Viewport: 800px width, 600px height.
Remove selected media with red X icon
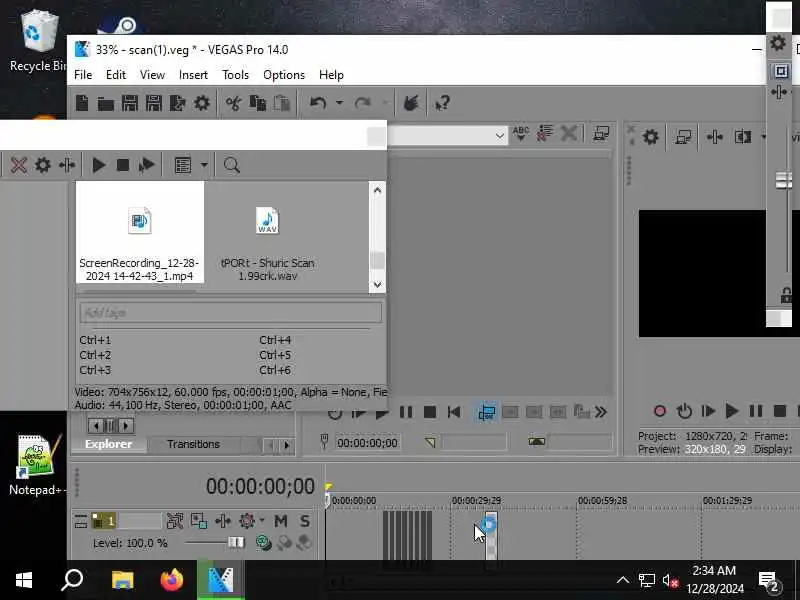tap(18, 165)
